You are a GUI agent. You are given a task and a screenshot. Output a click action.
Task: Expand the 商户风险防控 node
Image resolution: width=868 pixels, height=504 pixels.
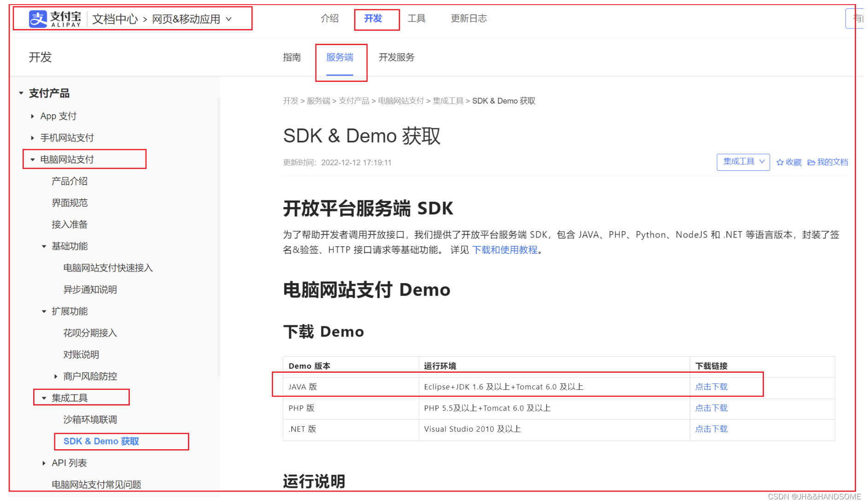point(56,376)
